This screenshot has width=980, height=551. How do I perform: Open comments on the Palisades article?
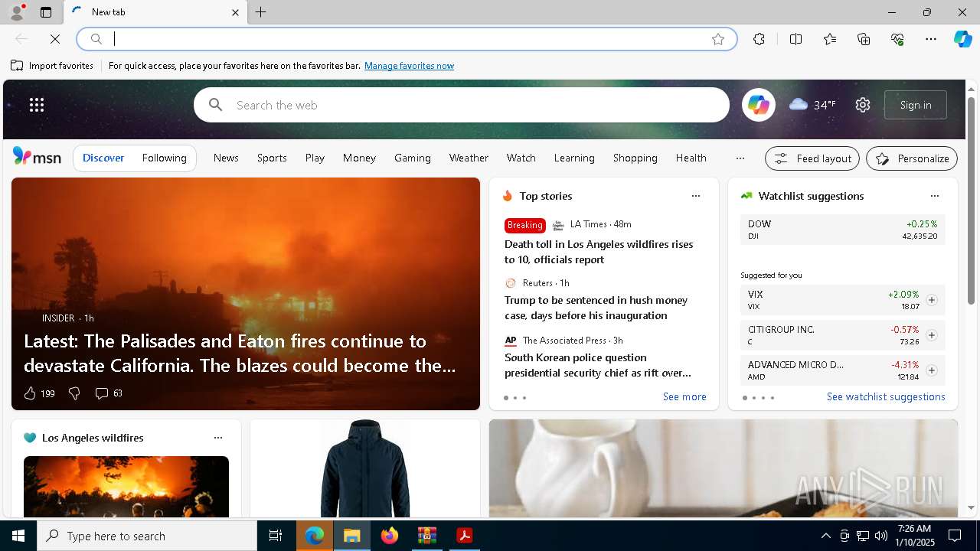pos(108,393)
